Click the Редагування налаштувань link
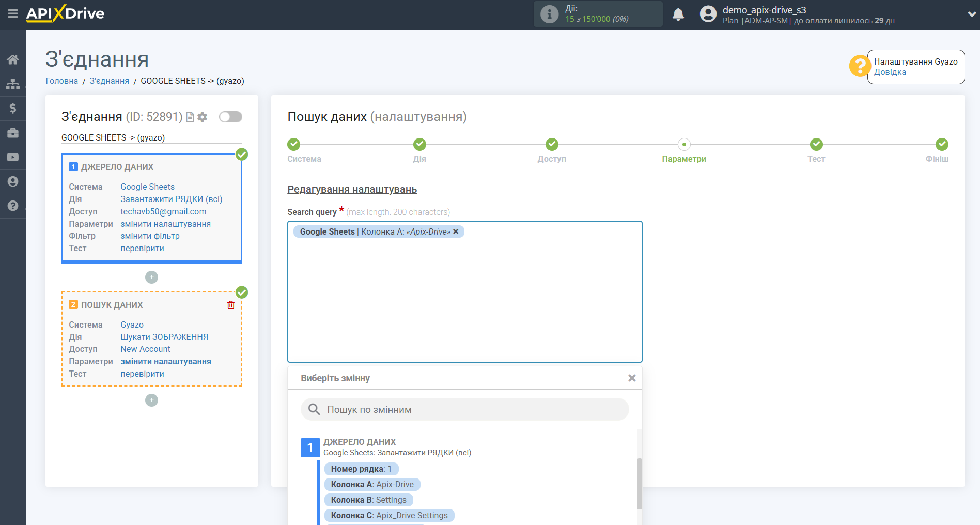 (352, 189)
